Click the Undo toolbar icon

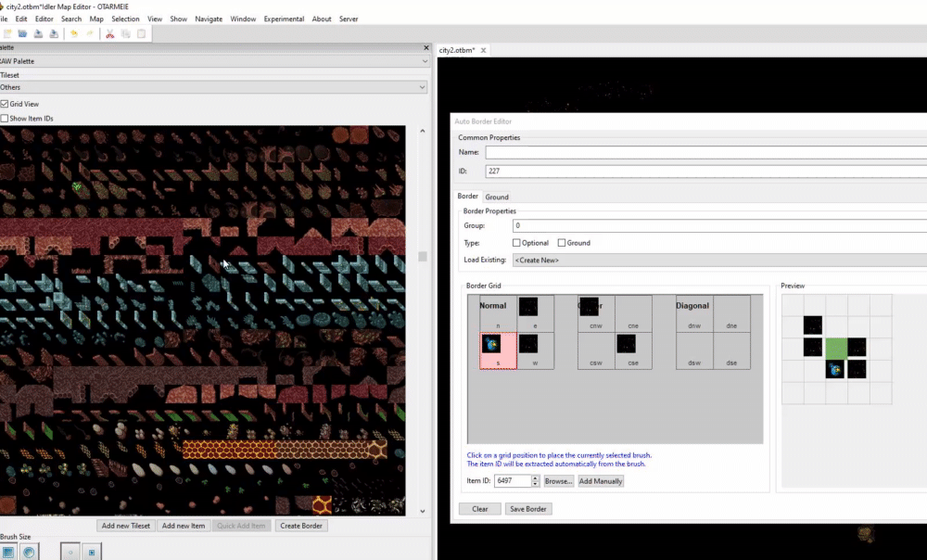tap(74, 33)
